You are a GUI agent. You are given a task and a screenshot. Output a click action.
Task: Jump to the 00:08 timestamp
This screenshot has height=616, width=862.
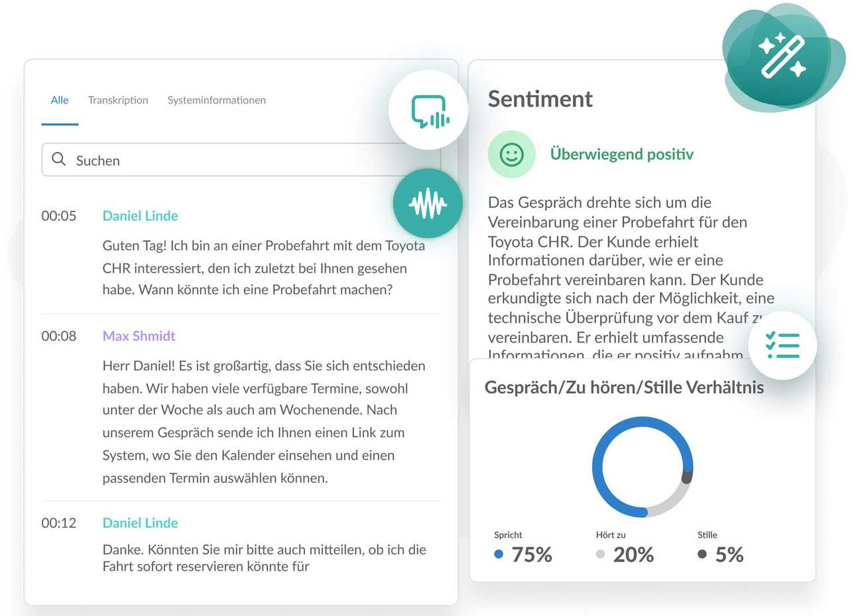(x=59, y=336)
